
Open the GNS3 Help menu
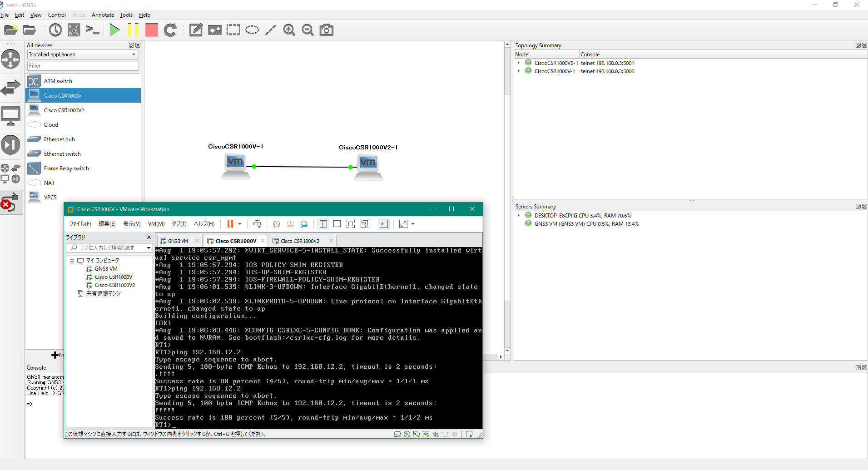tap(144, 15)
